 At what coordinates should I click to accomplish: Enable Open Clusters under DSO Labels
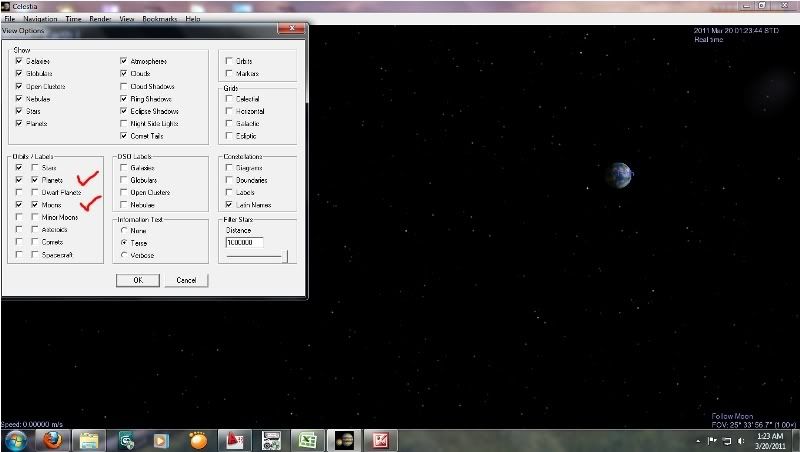tap(123, 192)
